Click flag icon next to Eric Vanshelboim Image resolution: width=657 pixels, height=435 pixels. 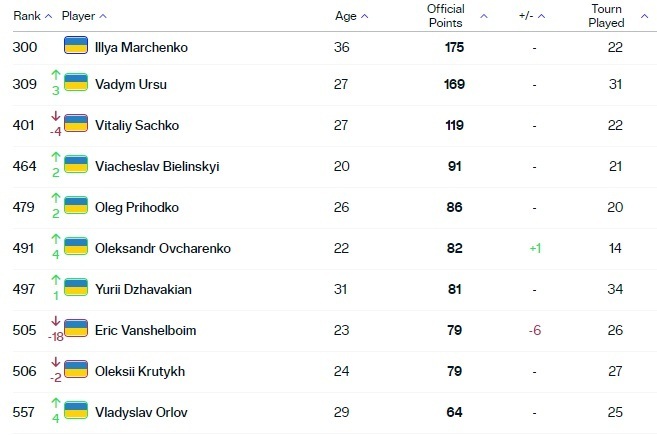tap(75, 330)
